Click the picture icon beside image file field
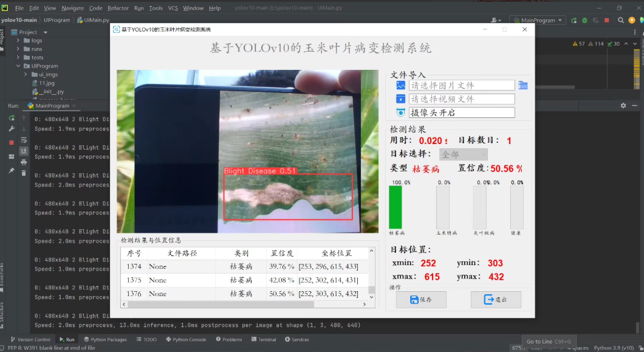The width and height of the screenshot is (644, 352). pos(400,85)
